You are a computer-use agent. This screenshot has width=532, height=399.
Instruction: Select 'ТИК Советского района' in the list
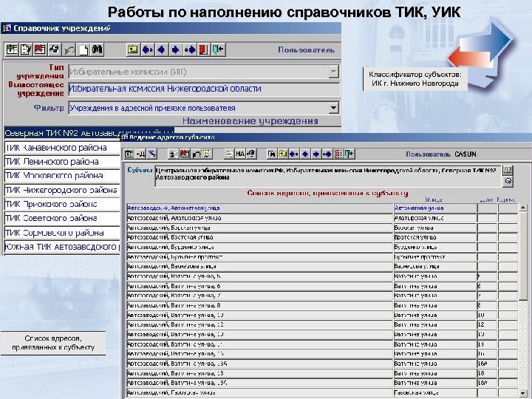[62, 218]
